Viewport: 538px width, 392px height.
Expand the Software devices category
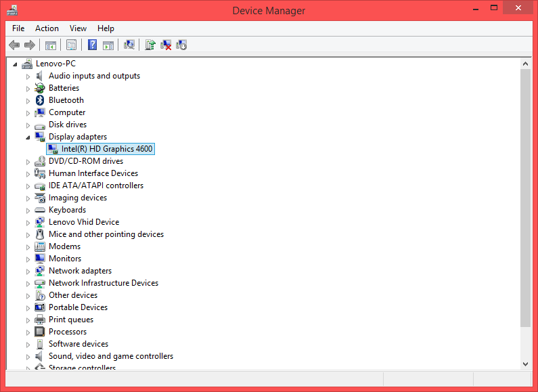coord(28,345)
